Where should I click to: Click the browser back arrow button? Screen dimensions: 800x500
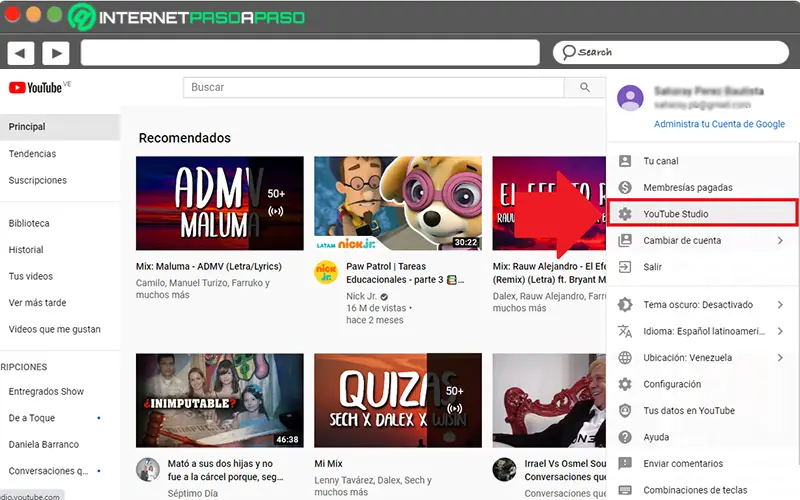tap(20, 53)
